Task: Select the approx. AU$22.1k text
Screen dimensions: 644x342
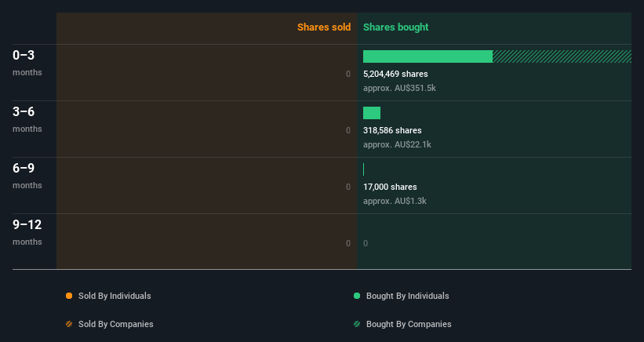Action: click(x=397, y=144)
